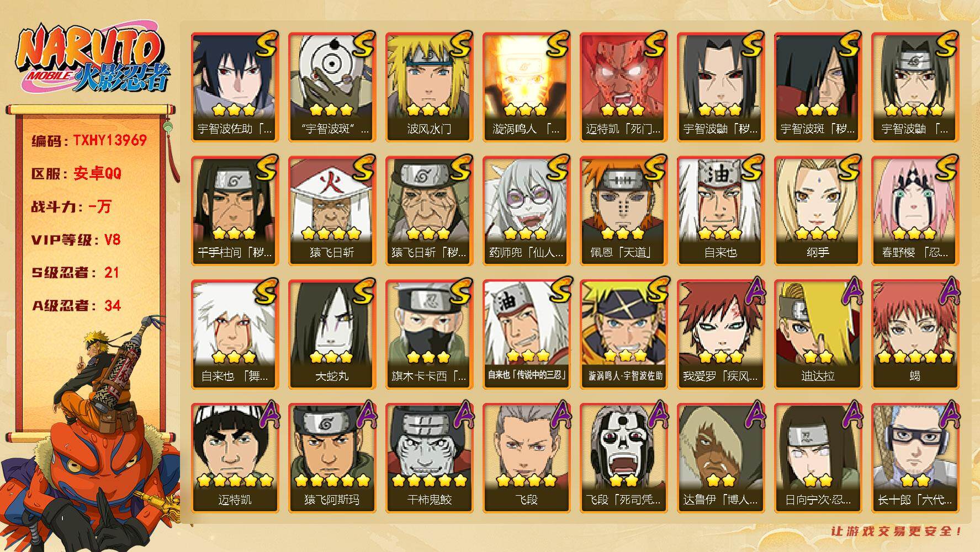Screen dimensions: 980x552
Task: Select the 迈特凯 A-rank card
Action: pos(235,458)
